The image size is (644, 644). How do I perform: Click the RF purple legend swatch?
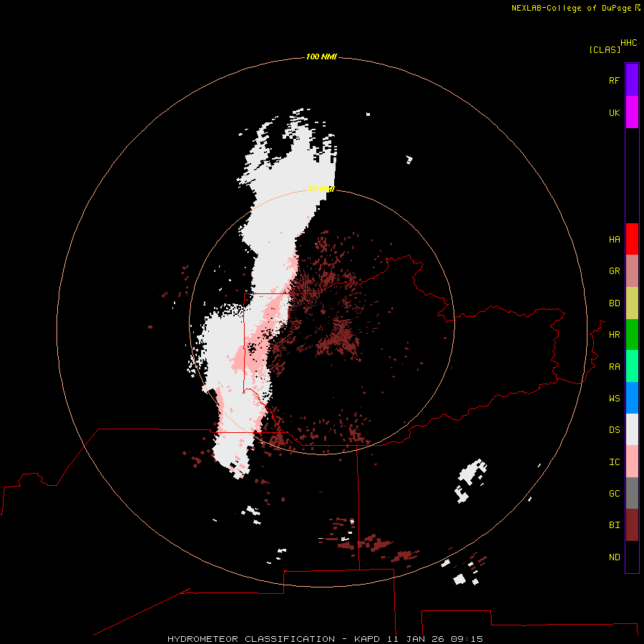click(x=632, y=80)
